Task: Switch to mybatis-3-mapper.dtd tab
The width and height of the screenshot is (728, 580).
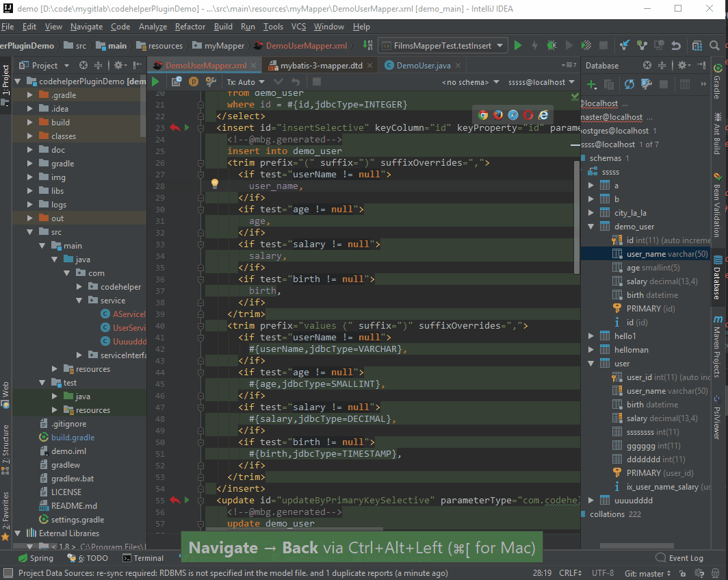Action: pos(322,66)
